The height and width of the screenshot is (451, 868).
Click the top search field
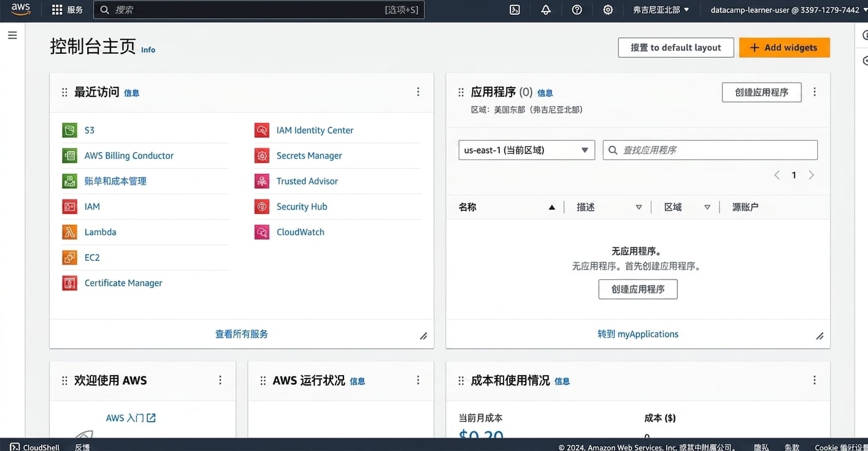coord(259,10)
